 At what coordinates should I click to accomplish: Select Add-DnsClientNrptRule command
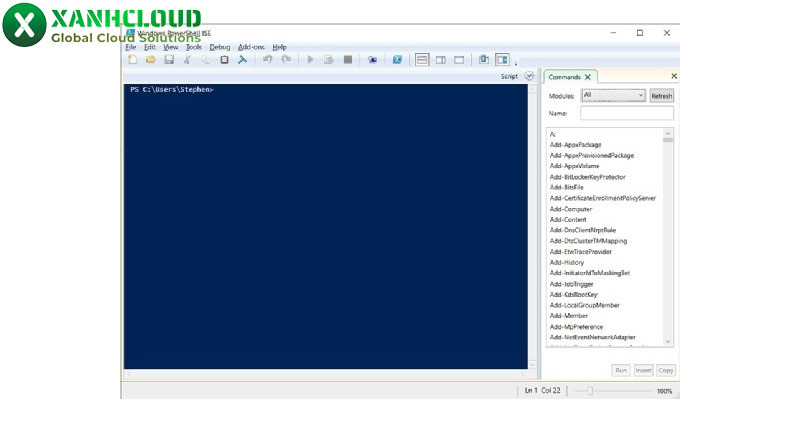583,230
